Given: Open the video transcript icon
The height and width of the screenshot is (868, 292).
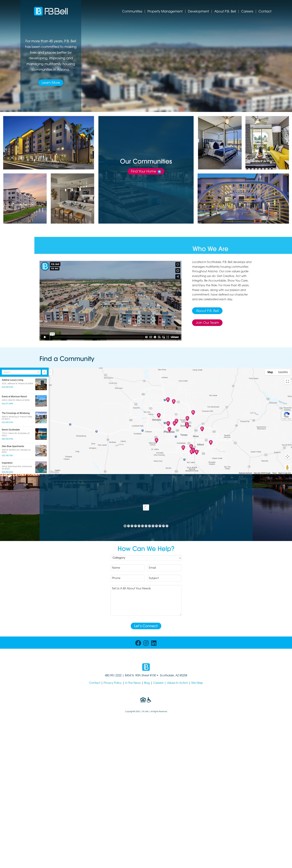Looking at the screenshot, I should 159,337.
